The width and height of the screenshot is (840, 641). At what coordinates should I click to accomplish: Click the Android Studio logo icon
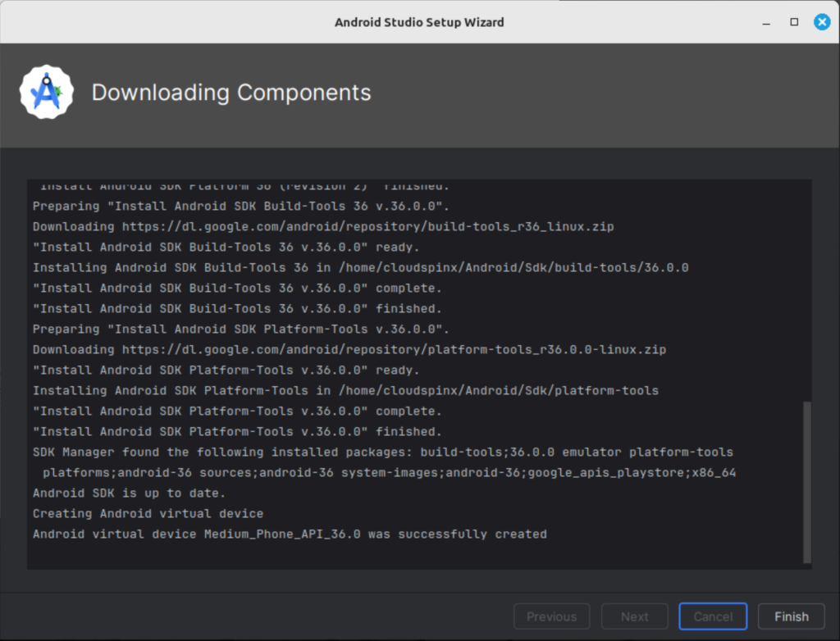coord(47,92)
